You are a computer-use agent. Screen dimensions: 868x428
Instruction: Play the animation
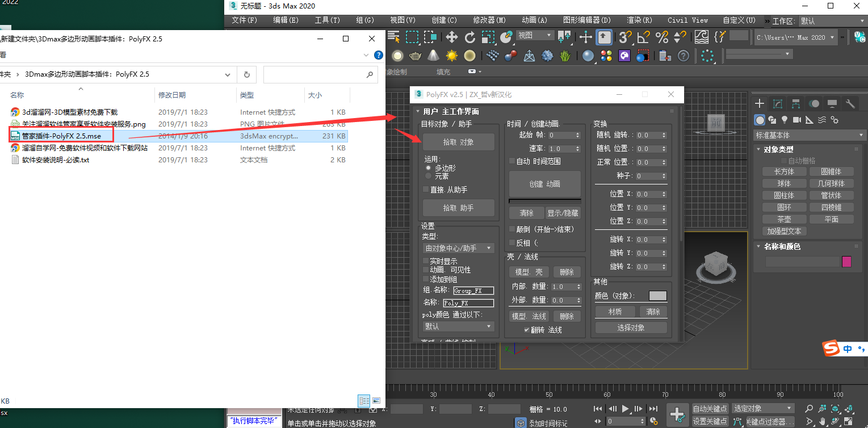626,409
